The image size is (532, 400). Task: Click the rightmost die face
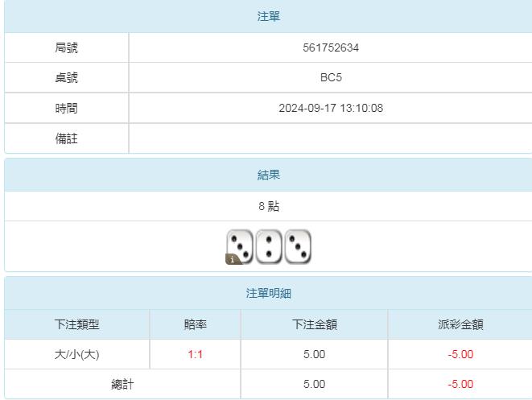pos(298,246)
